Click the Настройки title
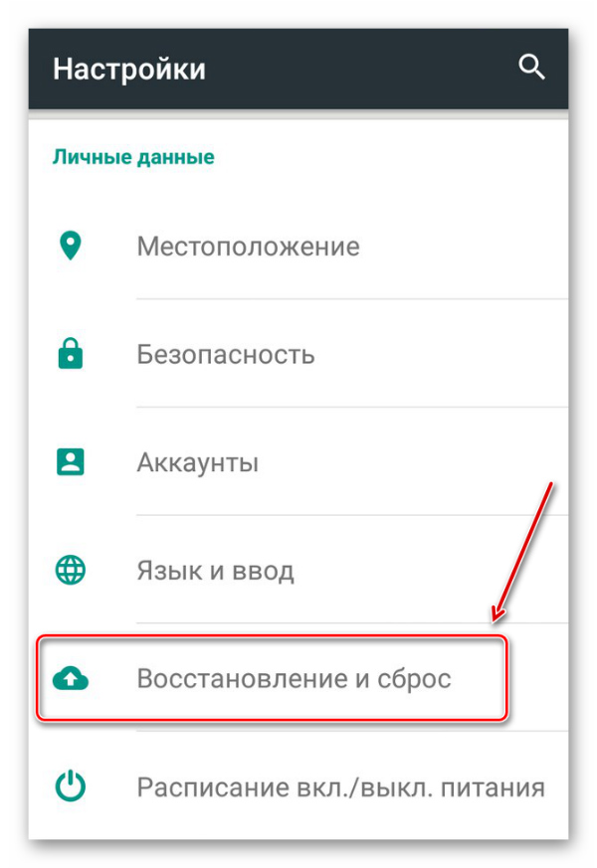 point(129,70)
